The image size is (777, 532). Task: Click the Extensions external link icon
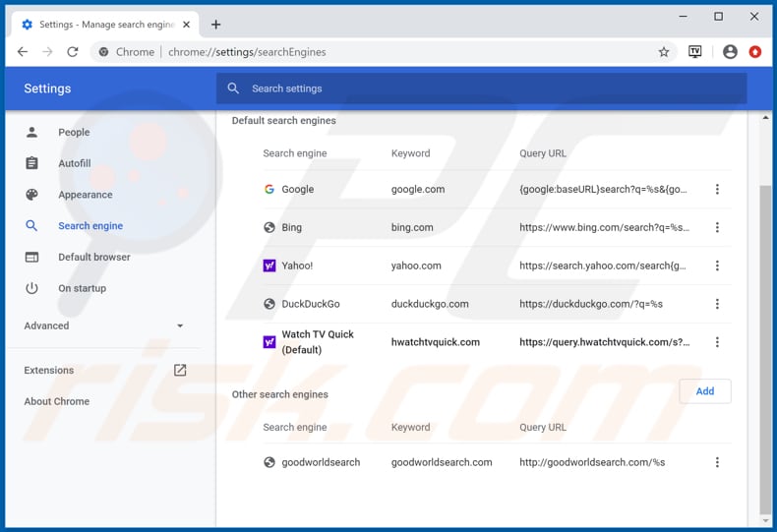click(x=180, y=370)
